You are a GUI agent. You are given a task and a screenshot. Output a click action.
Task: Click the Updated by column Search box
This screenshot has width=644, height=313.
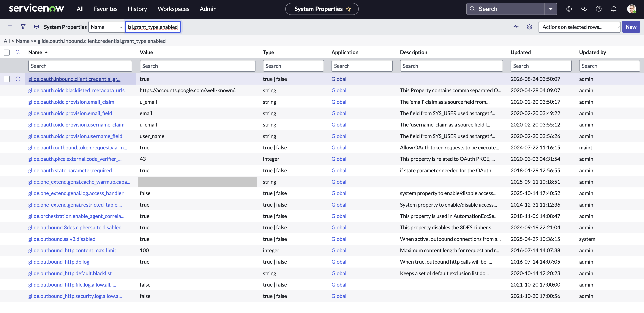pyautogui.click(x=609, y=66)
